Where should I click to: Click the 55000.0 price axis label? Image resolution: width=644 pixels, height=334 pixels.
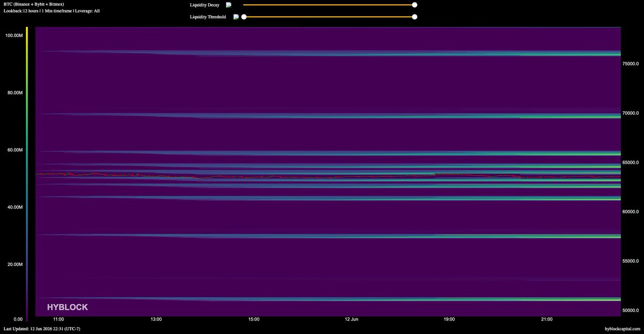click(632, 261)
